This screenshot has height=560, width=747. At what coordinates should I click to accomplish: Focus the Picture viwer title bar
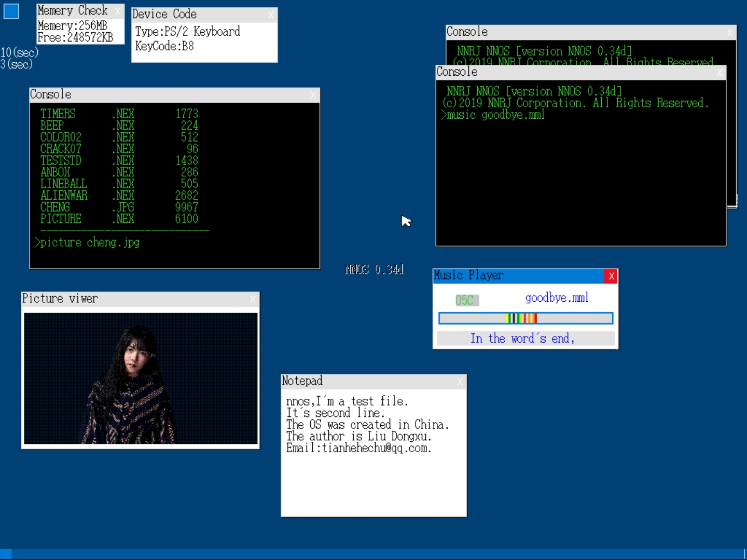click(135, 299)
